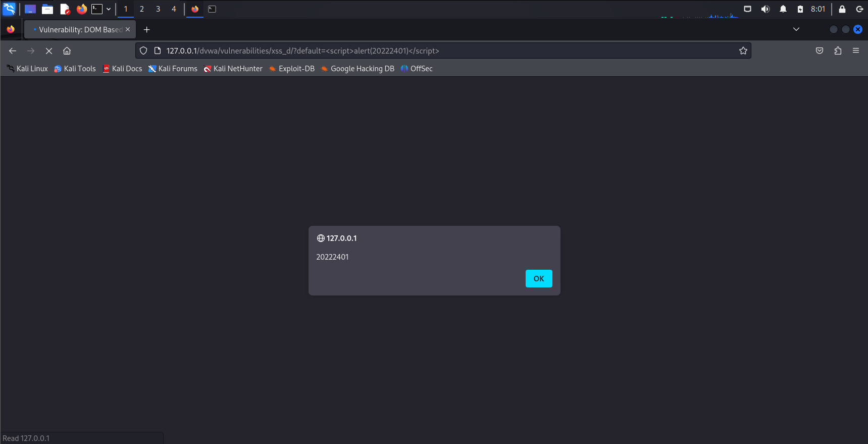Screen dimensions: 868x444
Task: Focus the URL address bar
Action: tap(443, 51)
